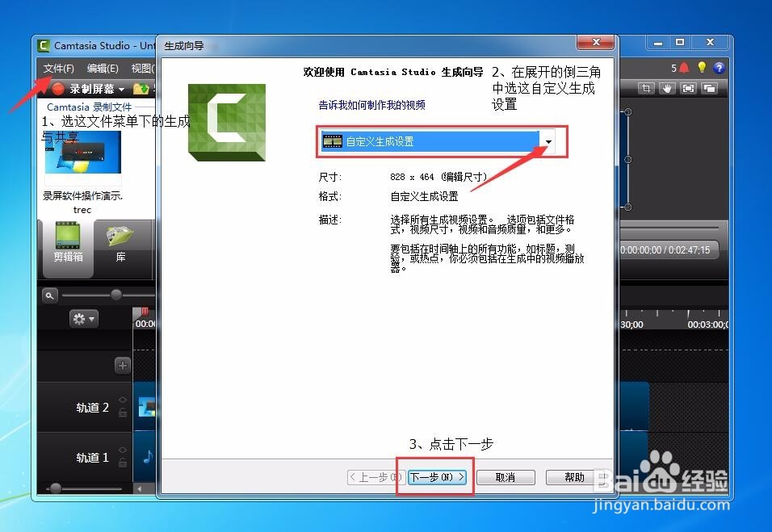Click the middle canvas resize handle circle
The image size is (772, 532).
click(627, 160)
